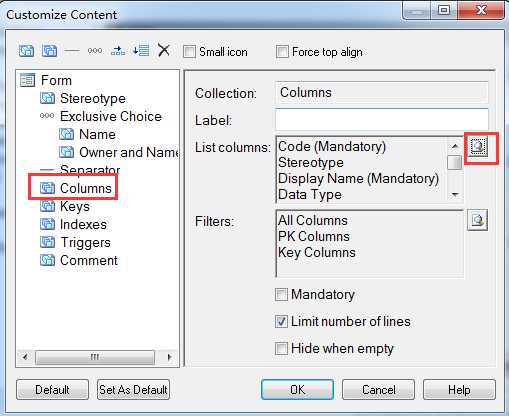
Task: Click the Columns collection icon in tree
Action: tap(47, 188)
